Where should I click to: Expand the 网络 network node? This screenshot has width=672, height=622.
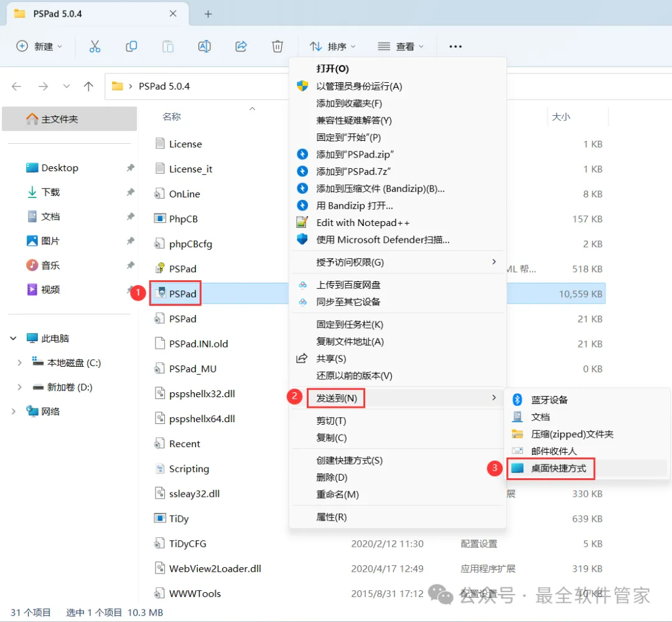click(x=13, y=412)
